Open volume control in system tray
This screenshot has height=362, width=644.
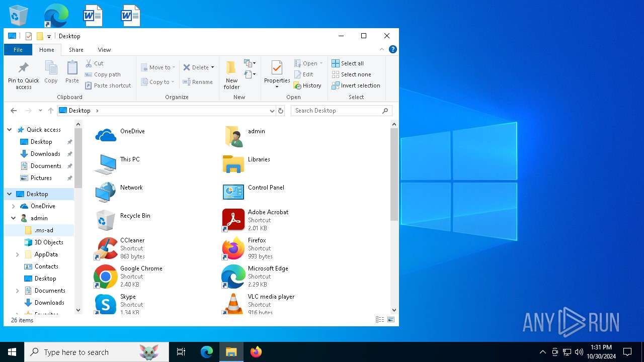pyautogui.click(x=579, y=352)
